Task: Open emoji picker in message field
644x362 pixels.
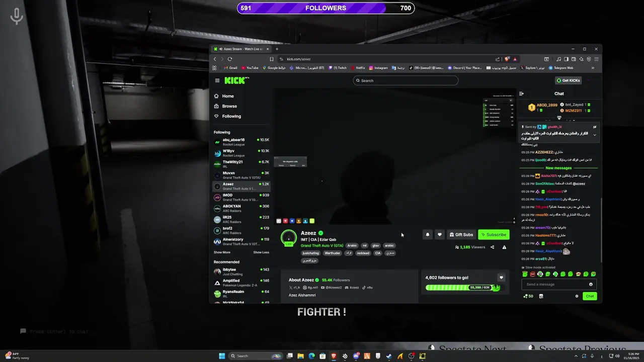Action: tap(591, 284)
